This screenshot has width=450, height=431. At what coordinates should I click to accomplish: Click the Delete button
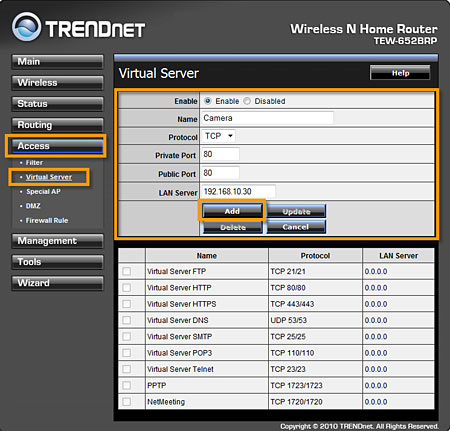233,227
